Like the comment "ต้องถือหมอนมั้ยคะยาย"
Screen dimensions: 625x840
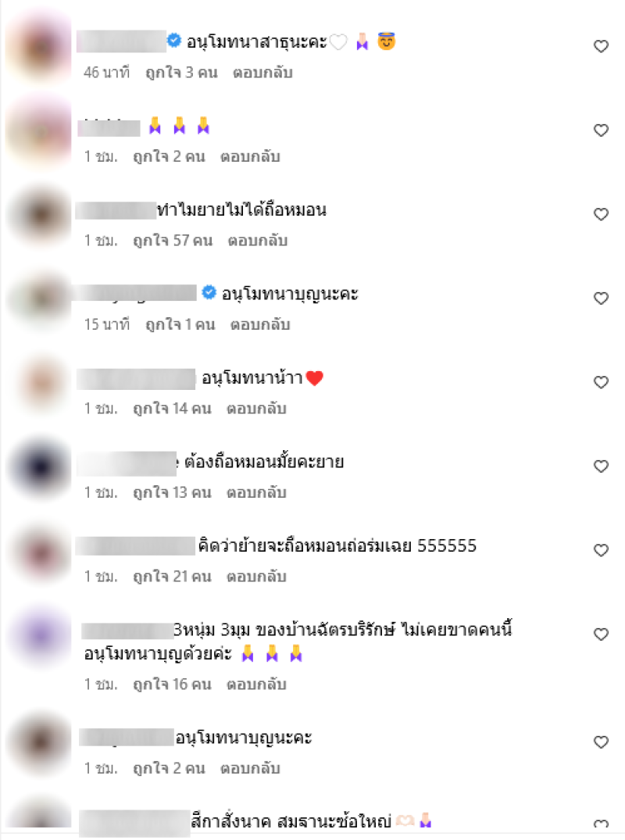(x=601, y=466)
